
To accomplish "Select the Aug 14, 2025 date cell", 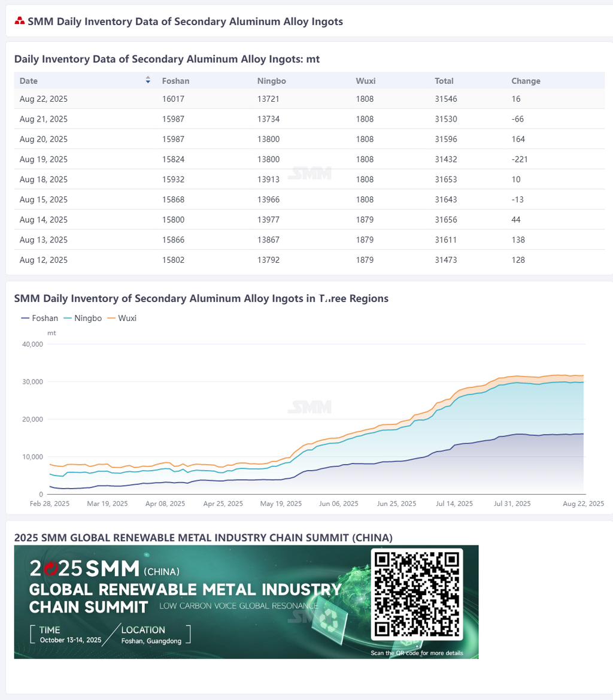I will 43,220.
